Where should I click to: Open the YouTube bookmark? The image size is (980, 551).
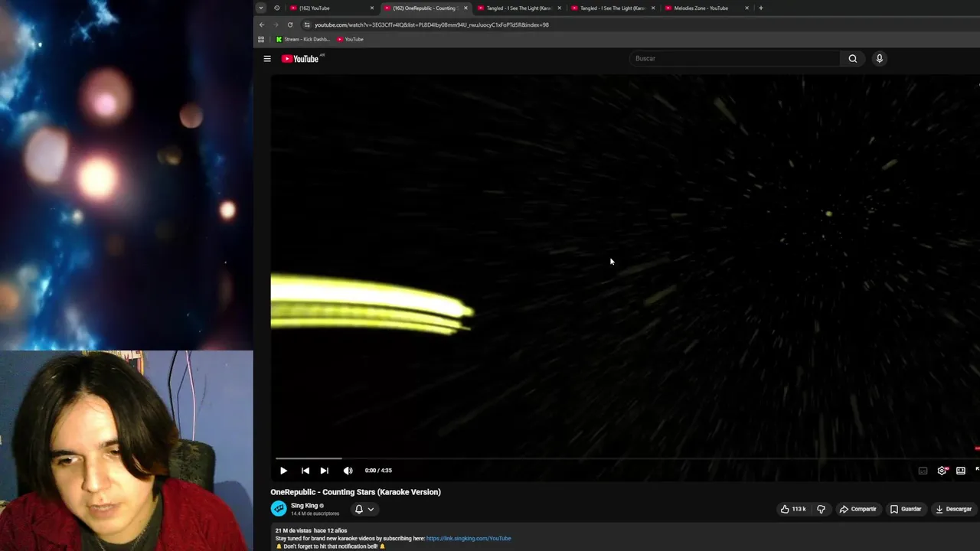coord(350,39)
